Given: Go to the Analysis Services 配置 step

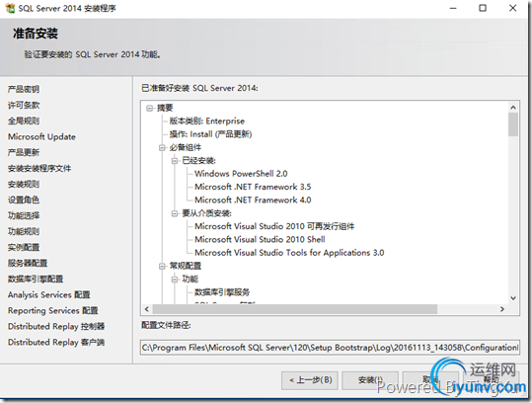Looking at the screenshot, I should tap(49, 294).
